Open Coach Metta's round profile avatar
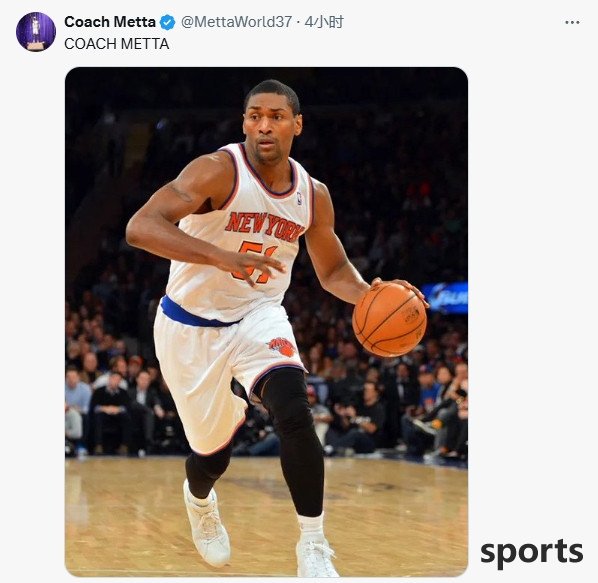The width and height of the screenshot is (598, 583). (x=36, y=32)
